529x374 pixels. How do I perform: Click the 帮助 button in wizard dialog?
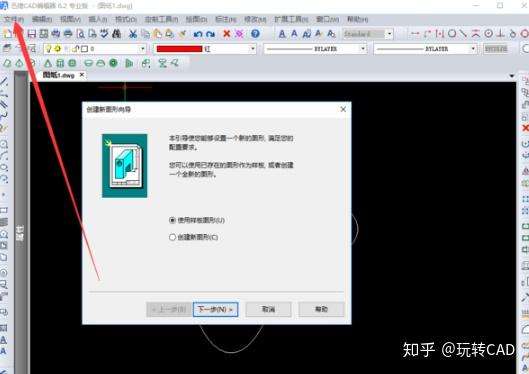click(x=321, y=309)
